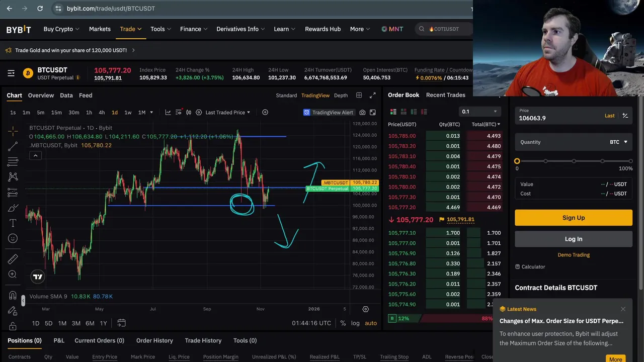Open the Trade History tab
Image resolution: width=644 pixels, height=362 pixels.
(x=203, y=340)
